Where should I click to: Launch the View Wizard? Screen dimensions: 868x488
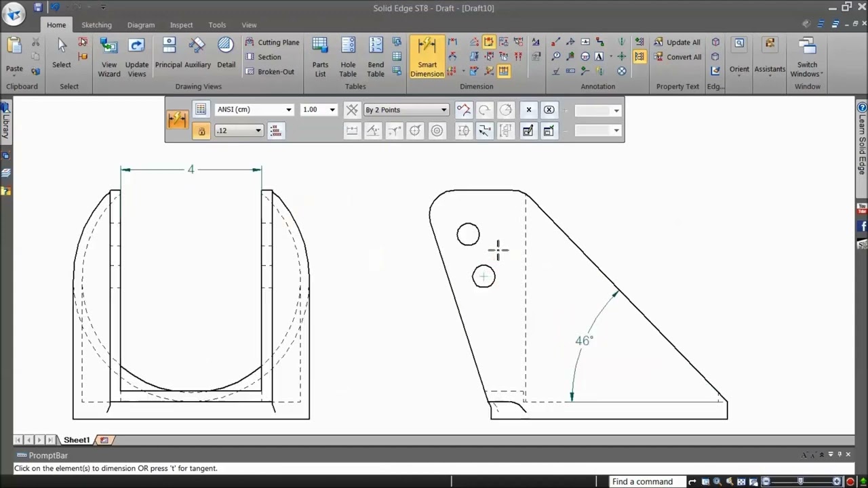pos(109,57)
